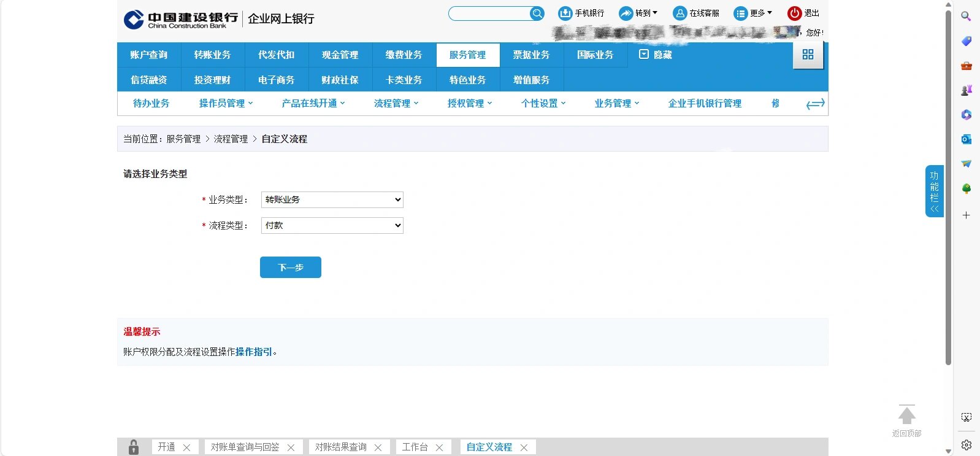Open the 账户查询 menu
980x456 pixels.
coord(149,55)
